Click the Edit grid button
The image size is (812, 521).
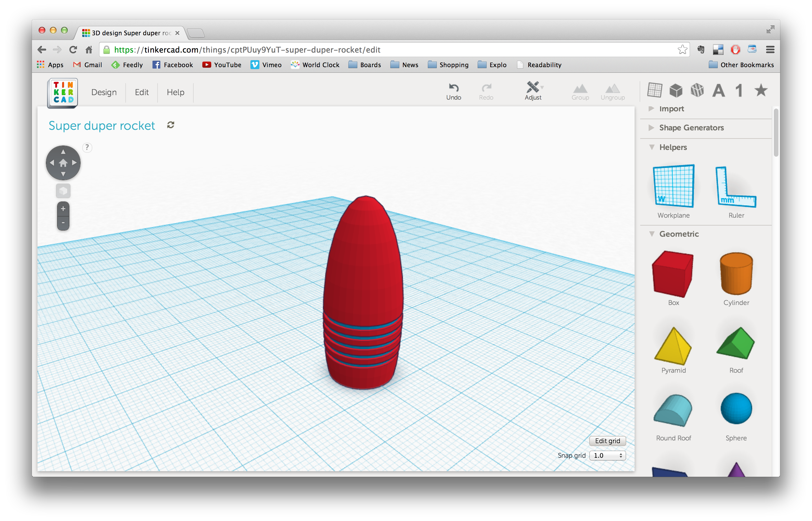coord(607,441)
